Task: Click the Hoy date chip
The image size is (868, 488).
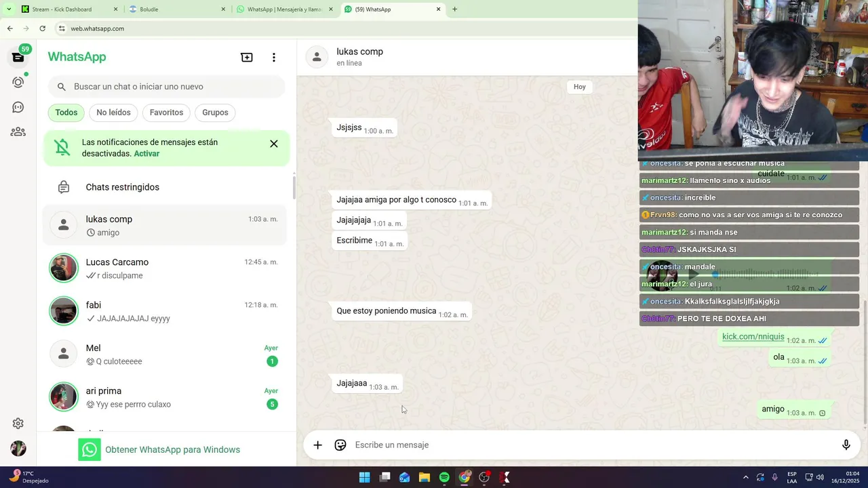Action: pos(580,87)
